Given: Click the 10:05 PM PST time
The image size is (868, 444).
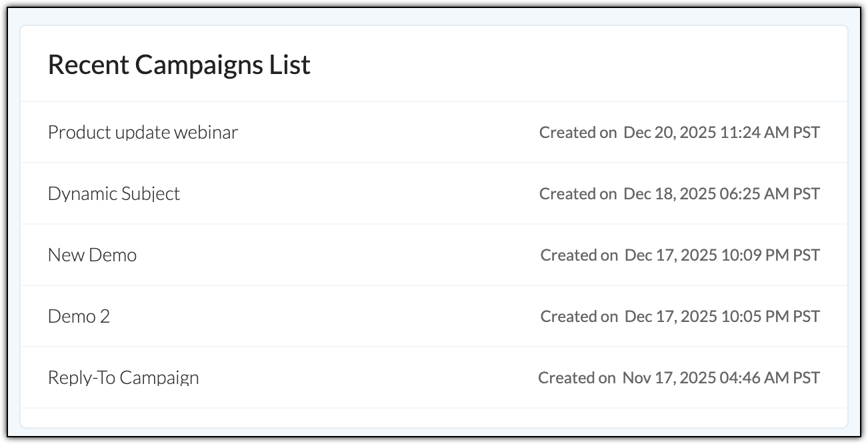Looking at the screenshot, I should click(771, 317).
